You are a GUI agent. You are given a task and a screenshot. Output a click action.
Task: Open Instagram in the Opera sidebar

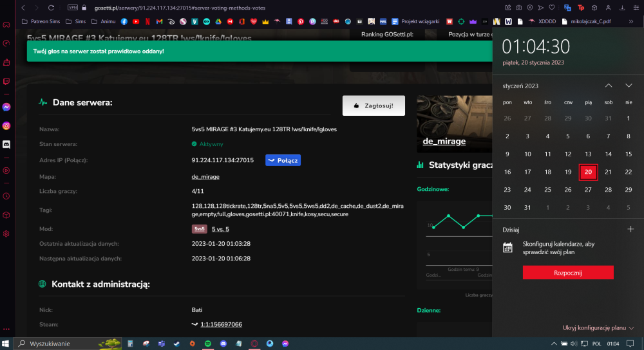pyautogui.click(x=6, y=126)
